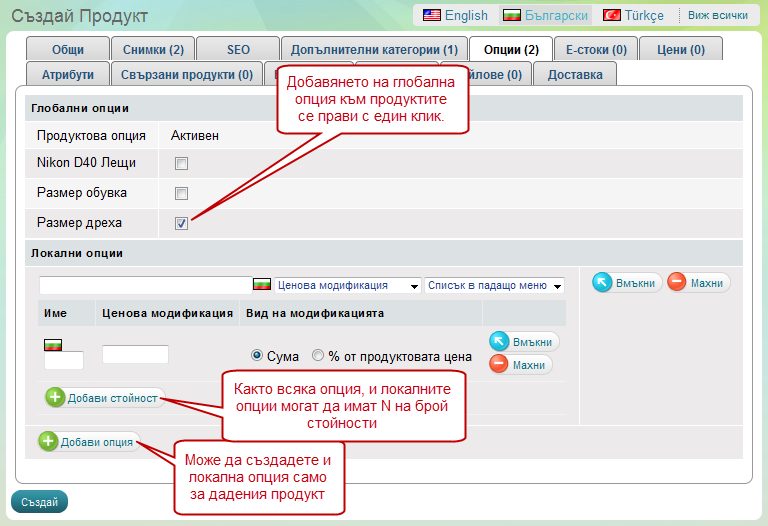
Task: Open the Снимки (2) tab
Action: [153, 49]
